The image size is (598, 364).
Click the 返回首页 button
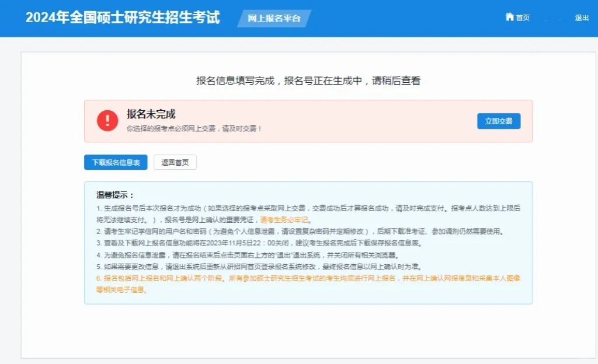(x=175, y=162)
